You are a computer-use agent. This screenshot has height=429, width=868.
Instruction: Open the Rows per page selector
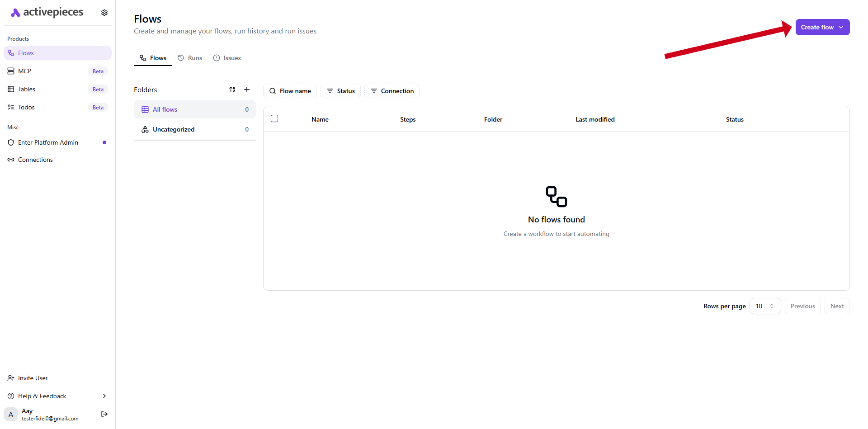pyautogui.click(x=765, y=306)
